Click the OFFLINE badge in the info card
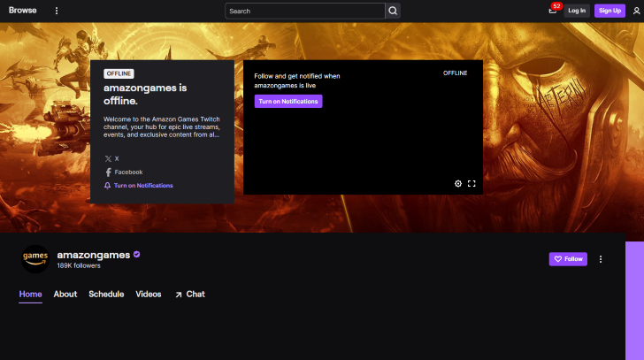Screen dimensions: 644x360 (x=119, y=73)
